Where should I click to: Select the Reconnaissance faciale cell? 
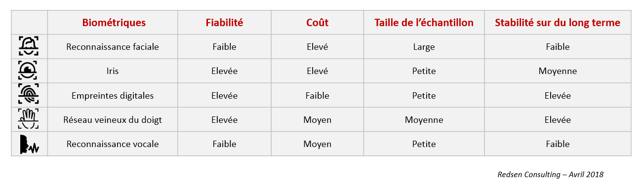[113, 47]
